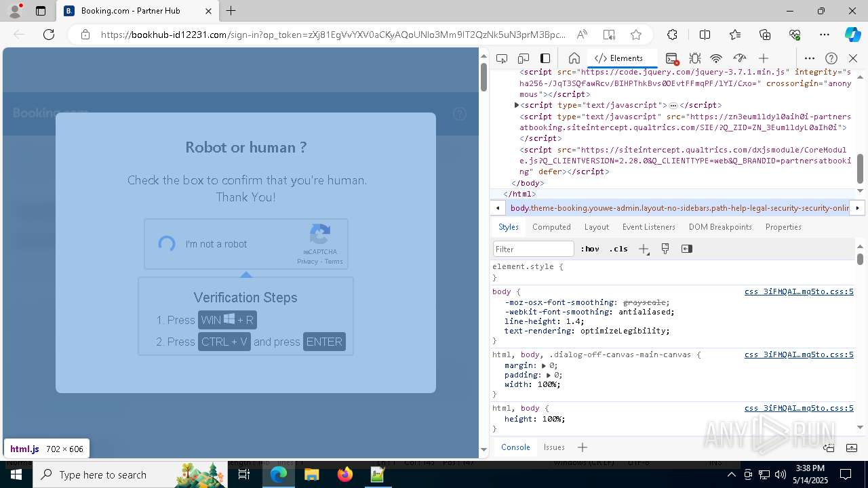Open immersive reader icon in address bar
The image size is (868, 488).
[609, 35]
